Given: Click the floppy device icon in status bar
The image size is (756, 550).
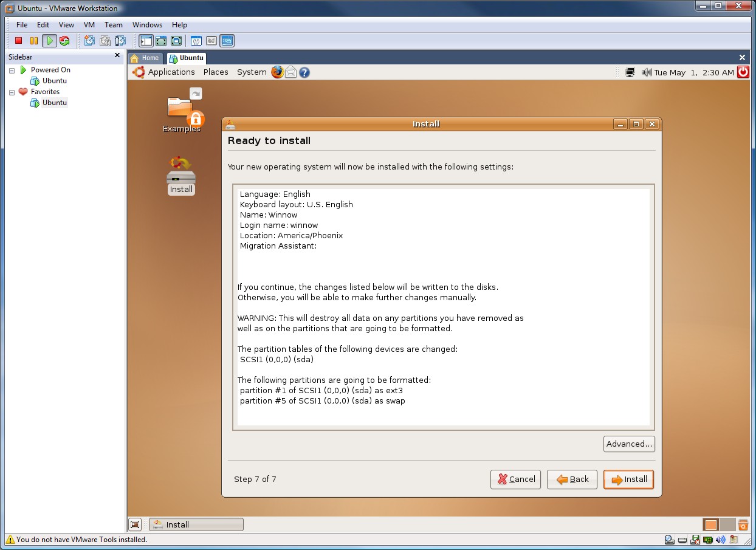Looking at the screenshot, I should point(695,539).
